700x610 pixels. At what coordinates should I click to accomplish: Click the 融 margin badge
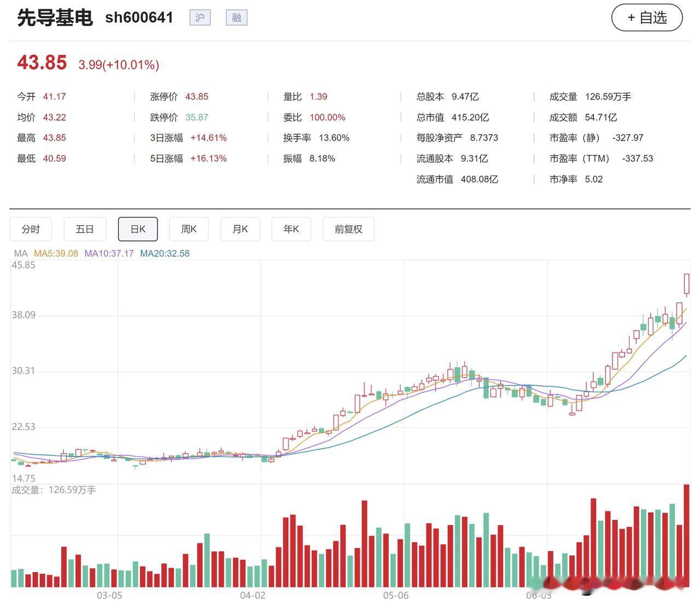(x=237, y=17)
